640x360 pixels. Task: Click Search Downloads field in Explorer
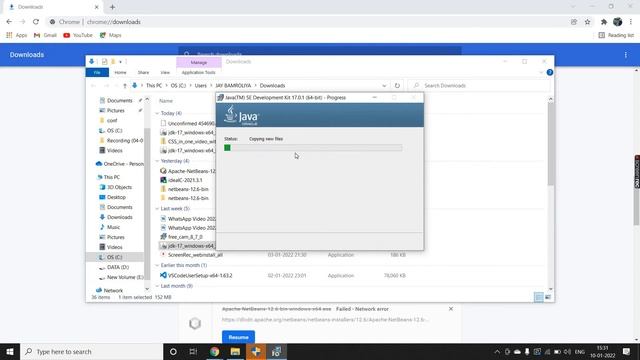478,86
